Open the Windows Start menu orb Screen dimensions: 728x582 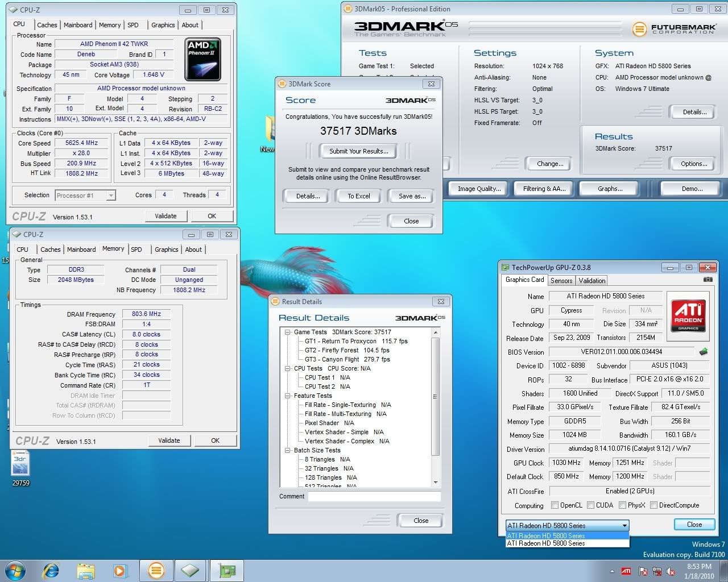[x=15, y=570]
